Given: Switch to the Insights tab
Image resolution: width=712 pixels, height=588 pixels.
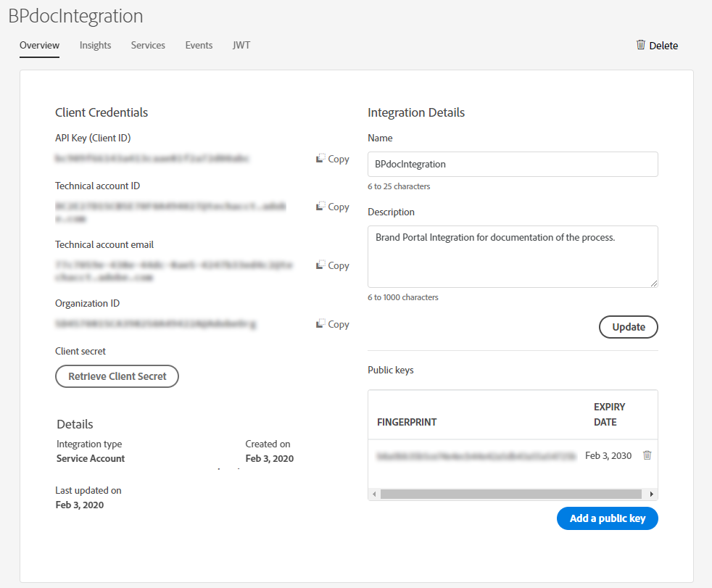Looking at the screenshot, I should point(95,45).
